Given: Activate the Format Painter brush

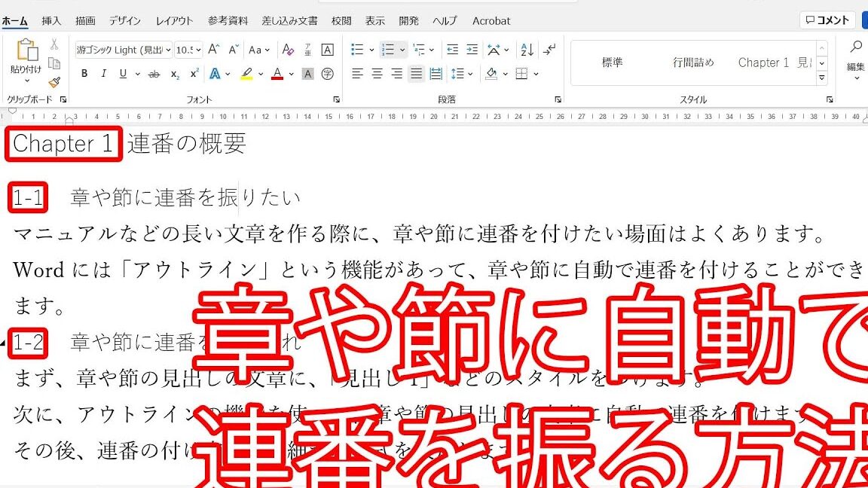Looking at the screenshot, I should 54,82.
